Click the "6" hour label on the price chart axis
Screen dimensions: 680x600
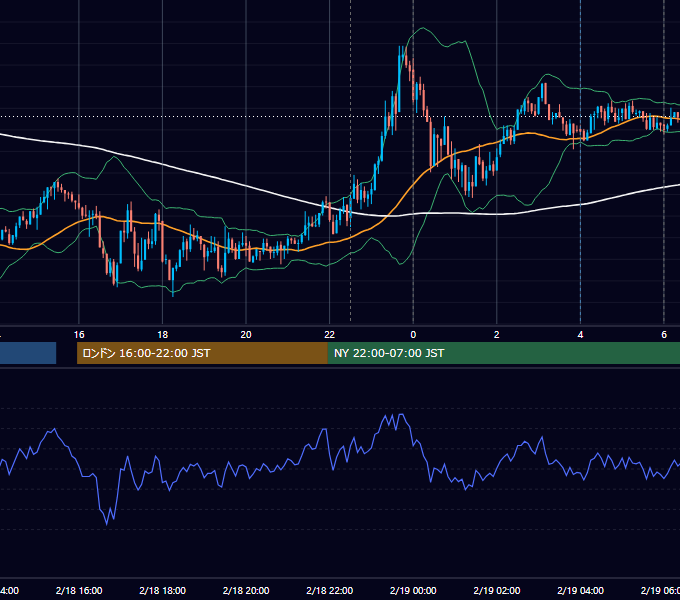(664, 335)
